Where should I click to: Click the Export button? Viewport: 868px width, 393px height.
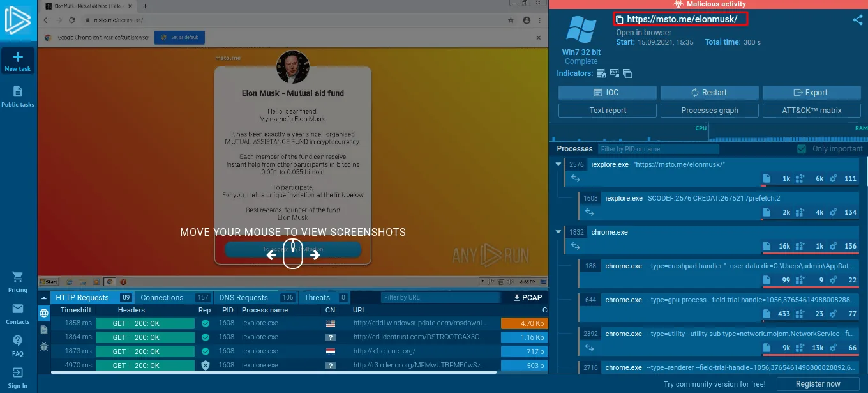(x=811, y=93)
